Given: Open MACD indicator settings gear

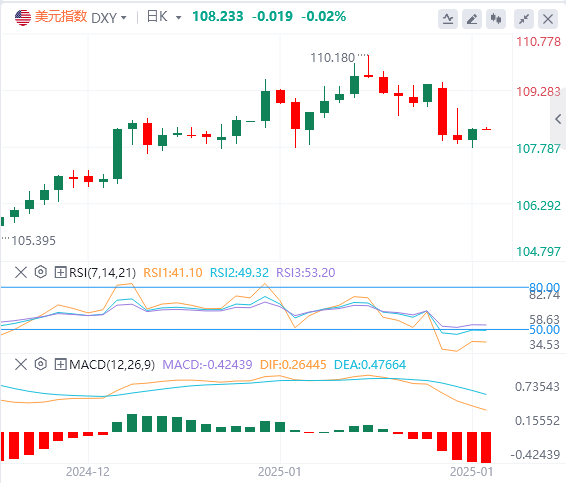Looking at the screenshot, I should [x=41, y=364].
